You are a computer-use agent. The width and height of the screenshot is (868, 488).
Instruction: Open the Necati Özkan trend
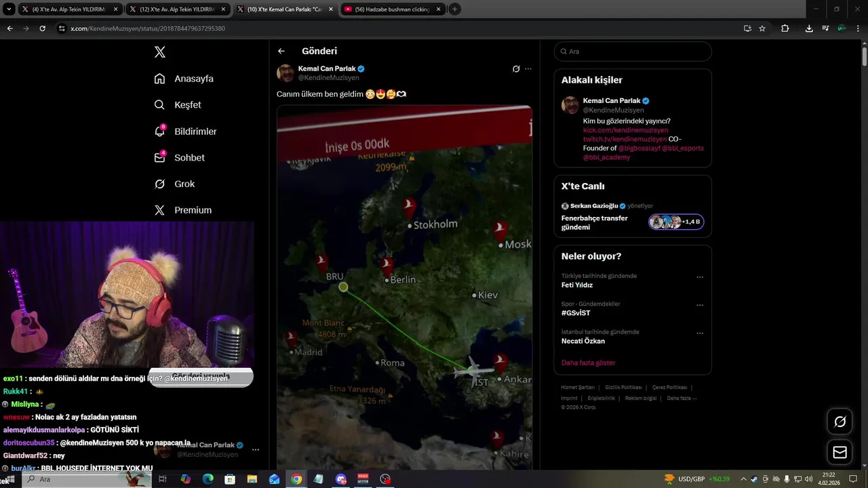pos(583,341)
